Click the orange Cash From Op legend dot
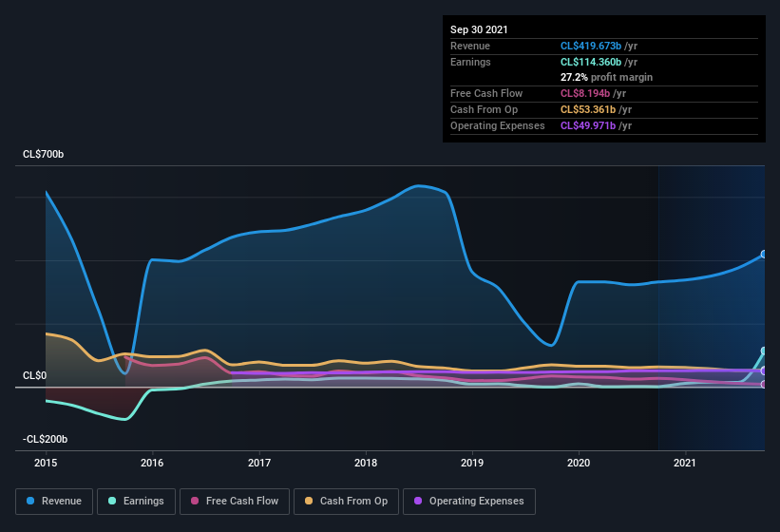The width and height of the screenshot is (780, 532). coord(309,501)
